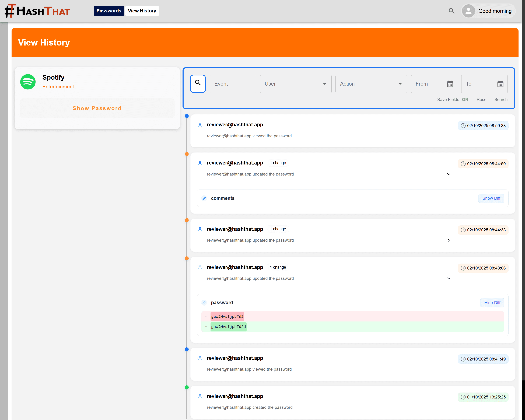Click the pencil icon beside comments
This screenshot has height=420, width=525.
[x=204, y=198]
